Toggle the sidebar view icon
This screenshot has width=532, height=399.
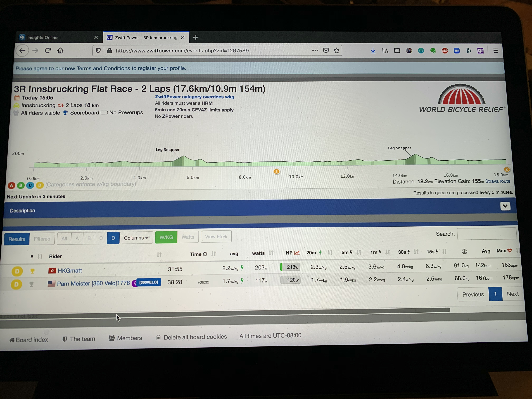[397, 51]
